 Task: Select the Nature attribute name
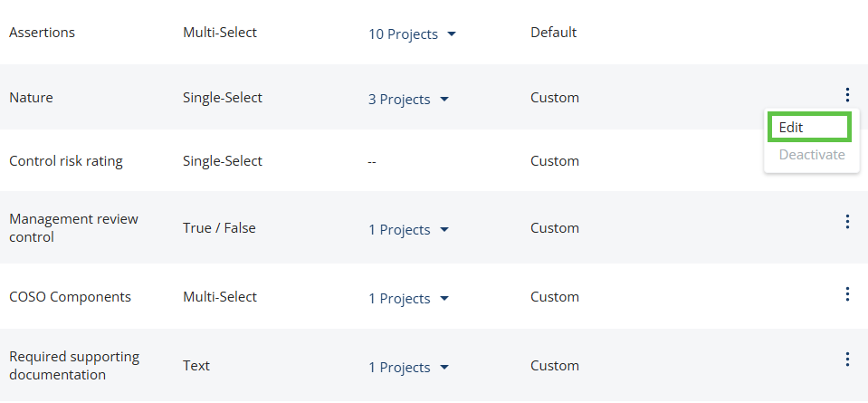point(31,98)
